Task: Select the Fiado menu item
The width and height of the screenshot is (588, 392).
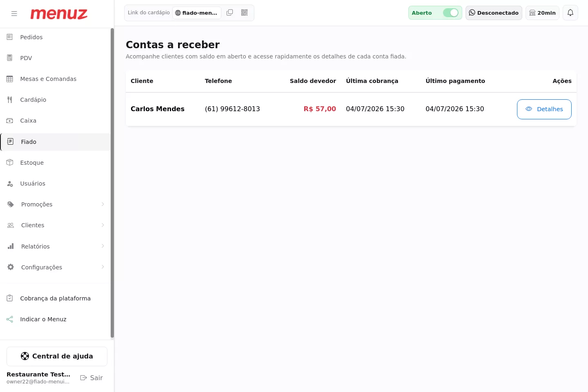Action: point(56,142)
